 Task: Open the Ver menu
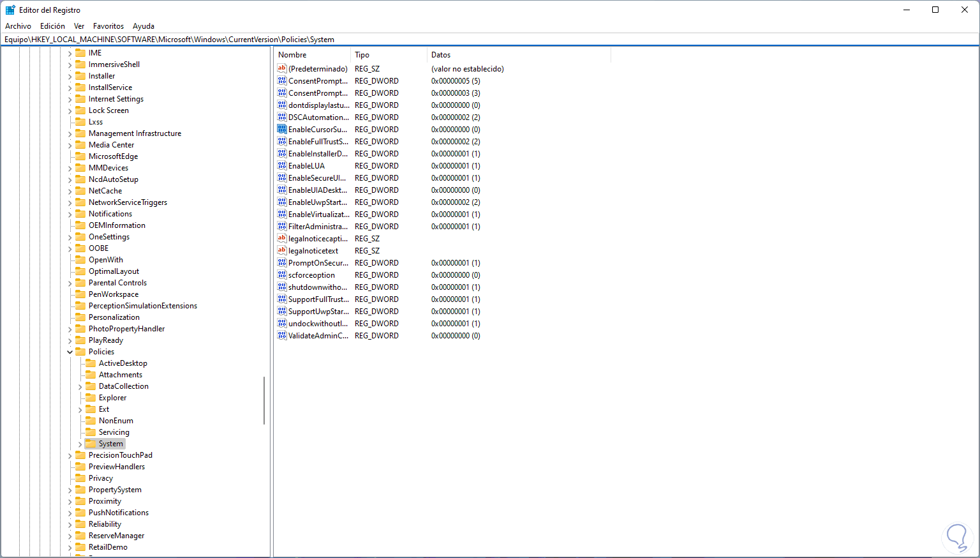click(79, 26)
